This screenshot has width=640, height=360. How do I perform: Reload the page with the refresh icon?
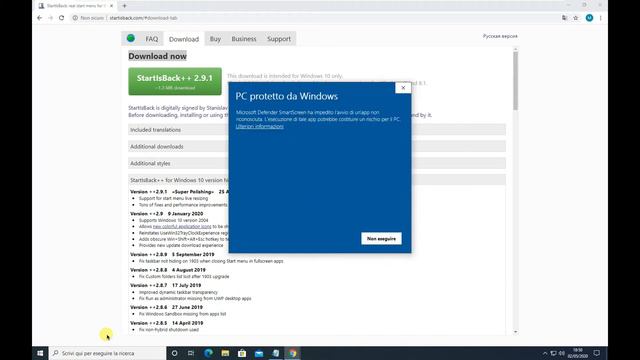click(62, 18)
